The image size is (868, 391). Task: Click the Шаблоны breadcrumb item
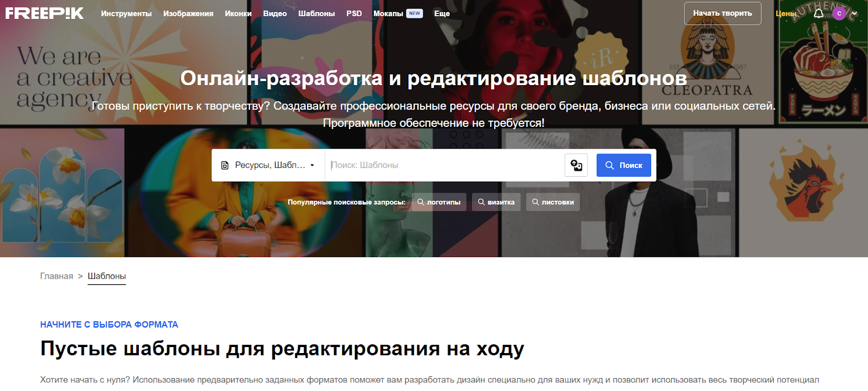107,276
